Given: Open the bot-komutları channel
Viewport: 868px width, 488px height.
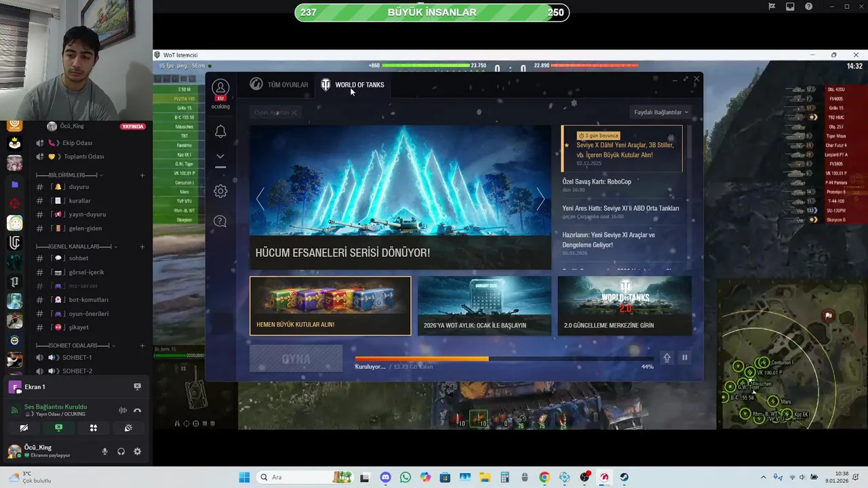Looking at the screenshot, I should click(x=88, y=300).
